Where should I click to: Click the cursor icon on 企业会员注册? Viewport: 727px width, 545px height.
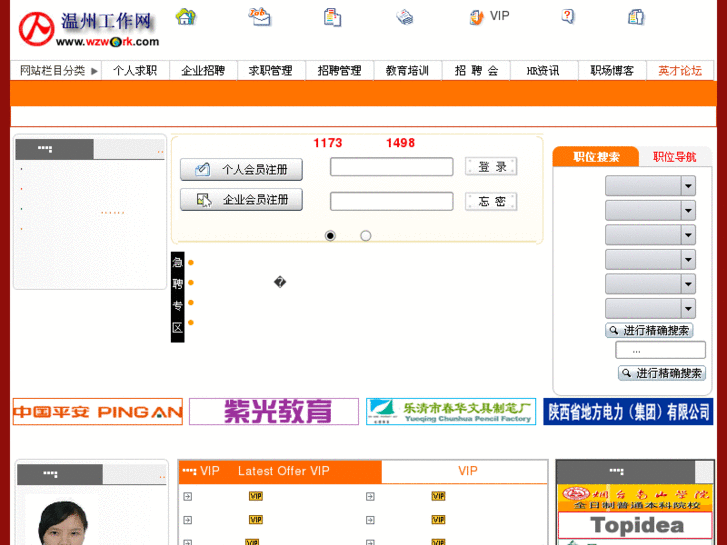pos(204,200)
